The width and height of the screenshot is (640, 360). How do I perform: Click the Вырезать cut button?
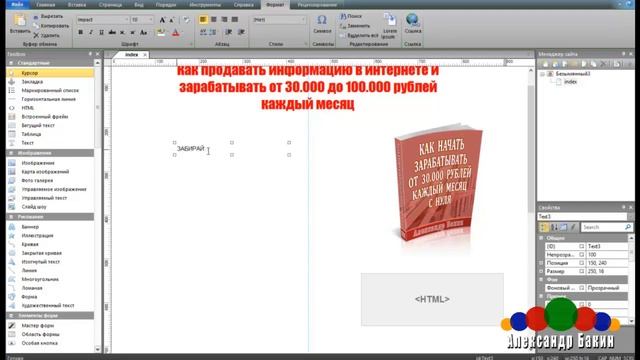[x=49, y=16]
